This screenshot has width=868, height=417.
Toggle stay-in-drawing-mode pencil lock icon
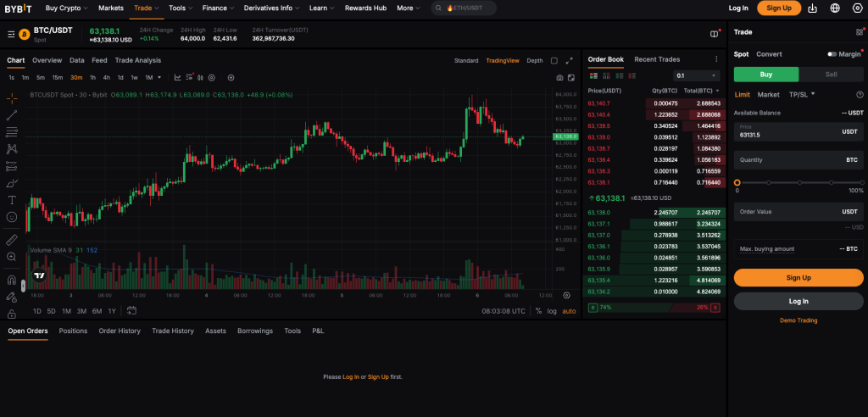[x=12, y=297]
